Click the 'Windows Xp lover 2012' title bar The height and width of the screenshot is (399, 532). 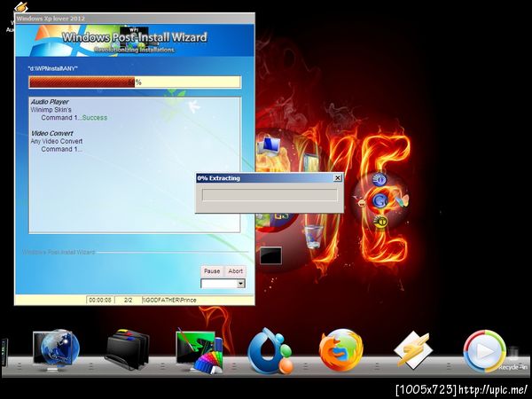(x=135, y=19)
